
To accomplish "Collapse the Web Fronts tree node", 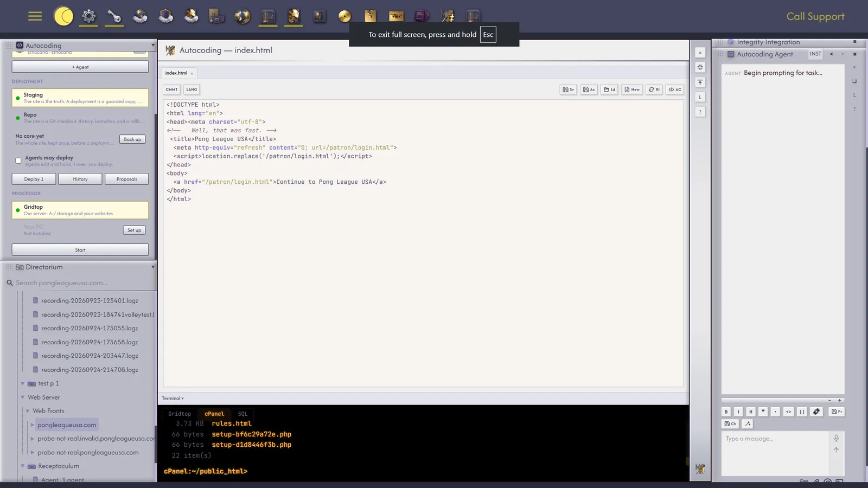I will point(27,411).
